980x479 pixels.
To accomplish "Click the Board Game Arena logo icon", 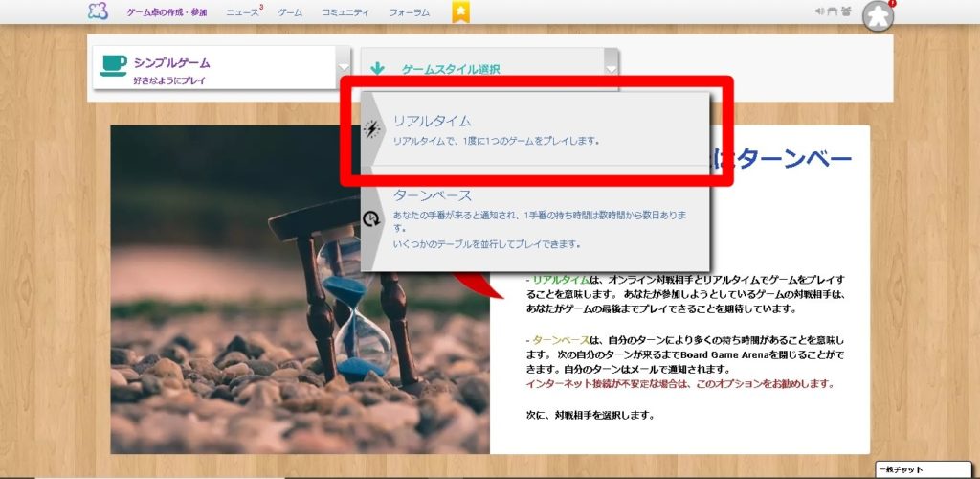I will pos(97,11).
